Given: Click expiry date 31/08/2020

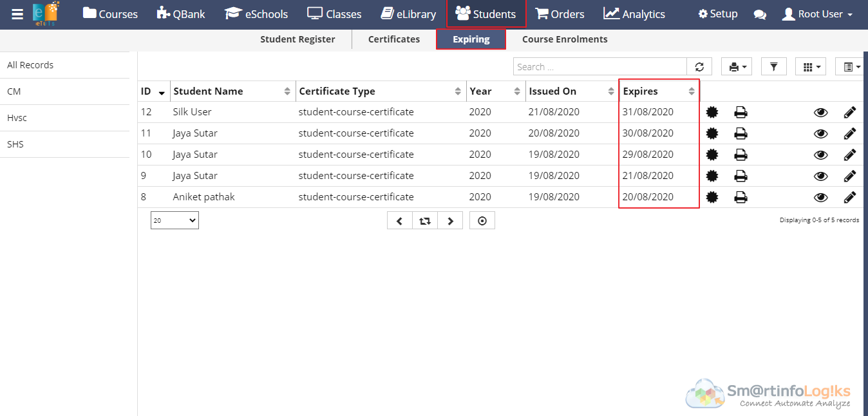Looking at the screenshot, I should 648,112.
